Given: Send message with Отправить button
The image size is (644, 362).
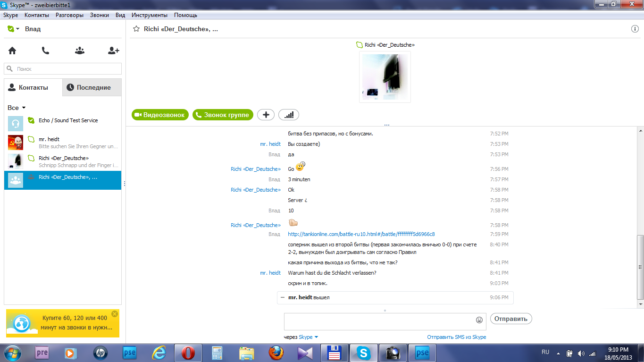Looking at the screenshot, I should coord(511,319).
